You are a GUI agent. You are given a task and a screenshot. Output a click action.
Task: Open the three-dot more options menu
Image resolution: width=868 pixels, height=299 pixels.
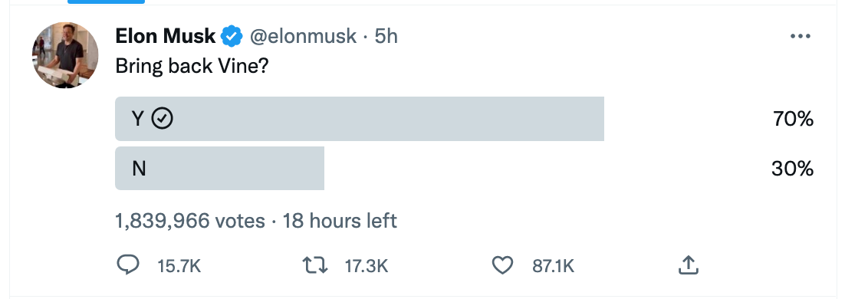coord(800,37)
